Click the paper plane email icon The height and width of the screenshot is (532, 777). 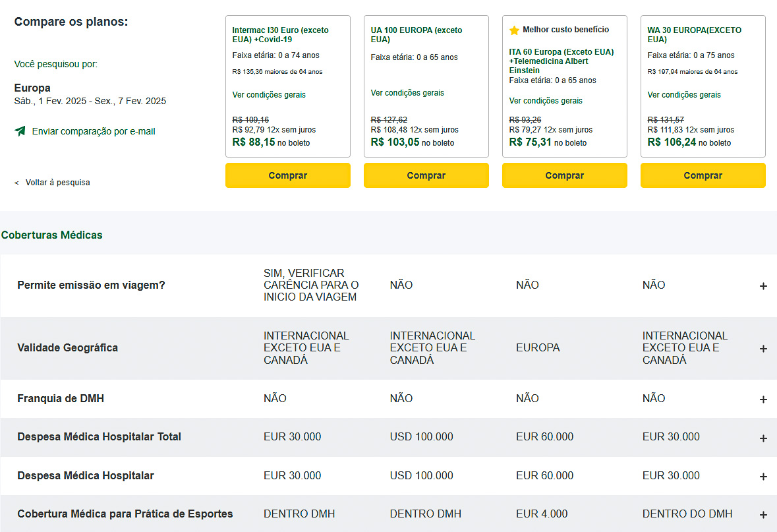click(20, 131)
